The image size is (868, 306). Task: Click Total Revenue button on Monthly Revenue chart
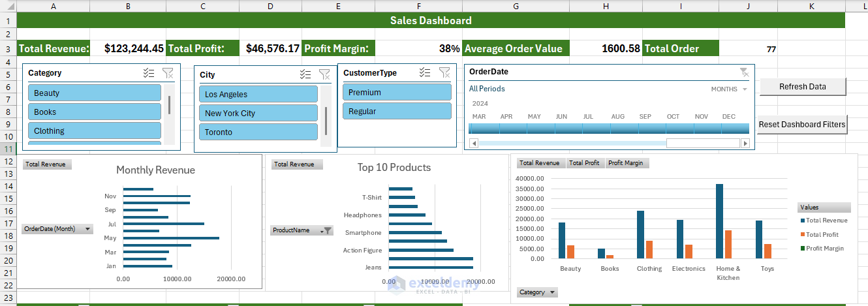click(47, 164)
